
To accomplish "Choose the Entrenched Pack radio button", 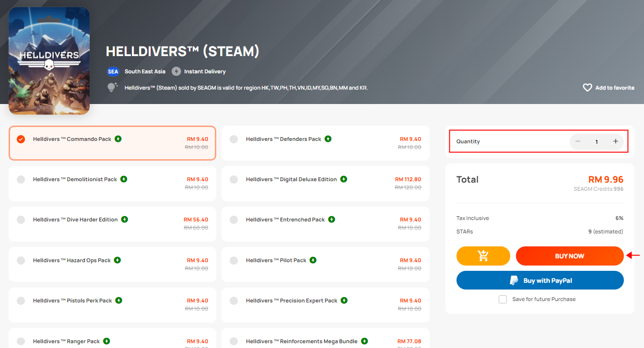I will tap(234, 220).
